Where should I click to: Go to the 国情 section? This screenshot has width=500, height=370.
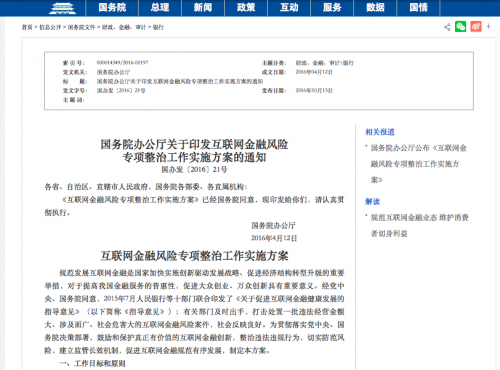point(419,8)
